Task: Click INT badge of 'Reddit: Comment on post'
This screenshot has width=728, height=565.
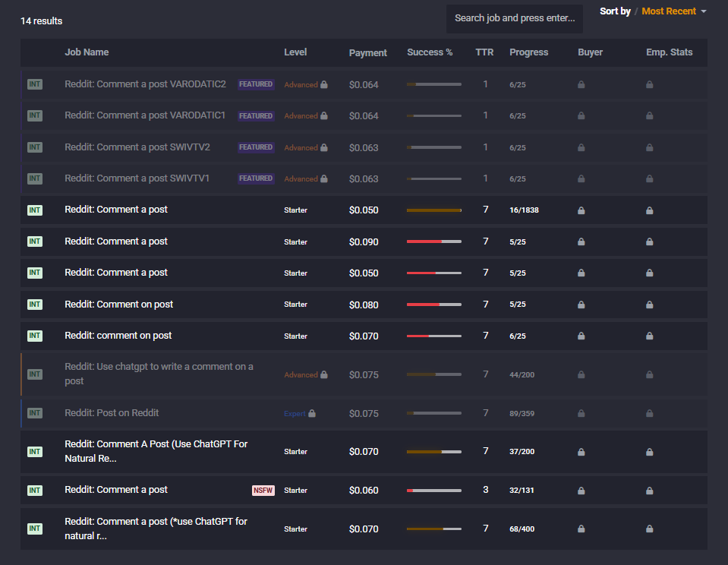Action: [x=35, y=305]
